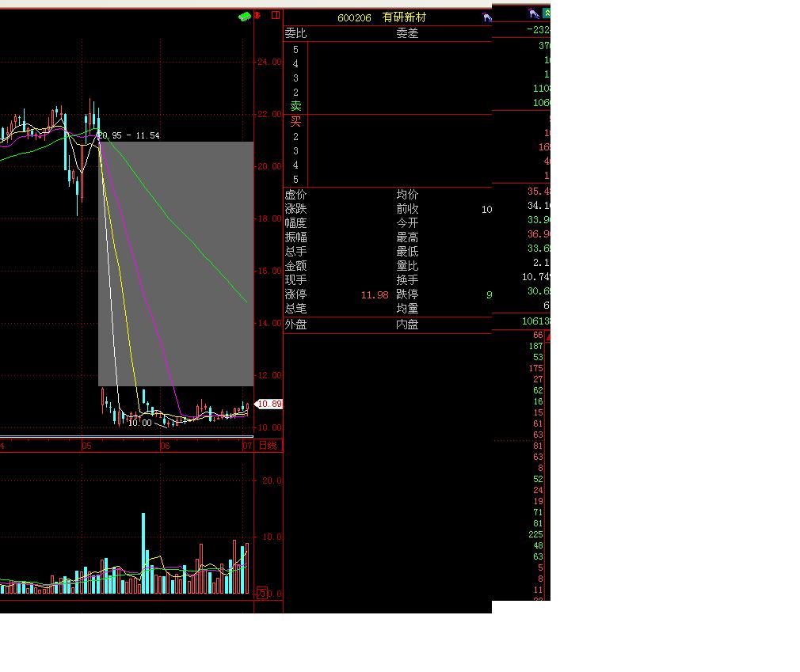Image resolution: width=800 pixels, height=672 pixels.
Task: Click the horizontal scrollbar below price chart
Action: point(127,437)
